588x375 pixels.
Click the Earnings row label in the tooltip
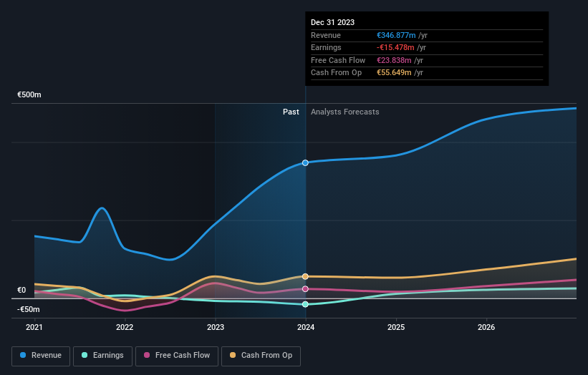pyautogui.click(x=327, y=47)
